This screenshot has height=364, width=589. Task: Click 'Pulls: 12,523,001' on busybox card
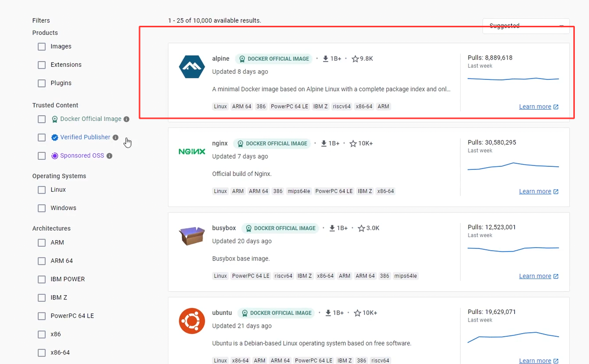tap(492, 227)
